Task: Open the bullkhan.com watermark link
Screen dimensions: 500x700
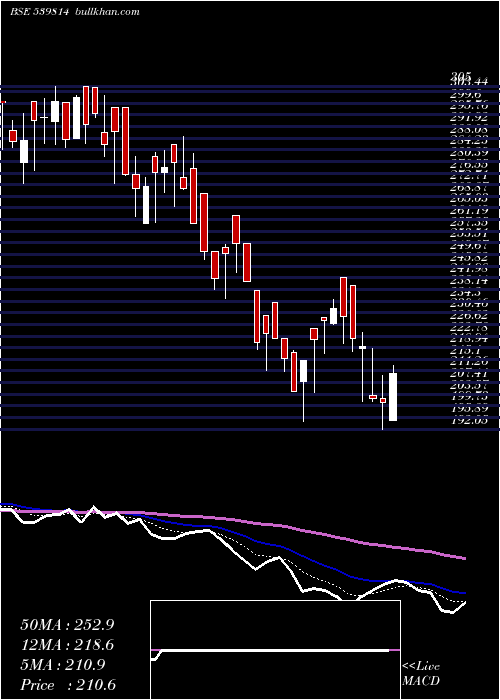Action: click(x=107, y=12)
